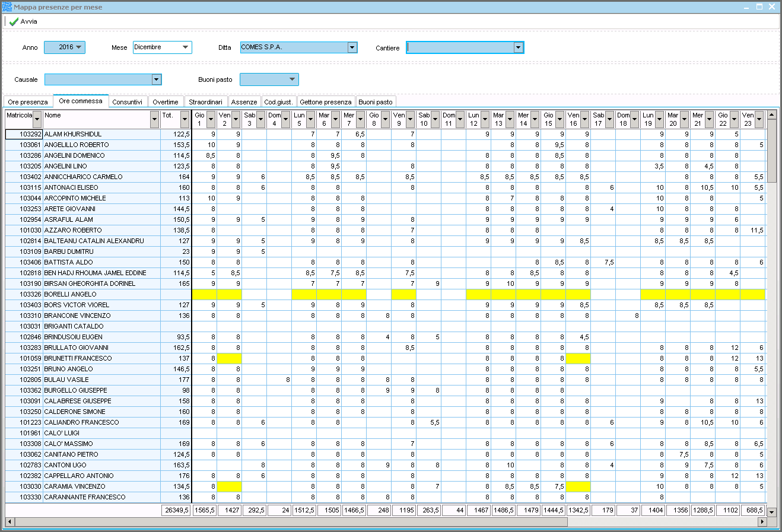
Task: Open filter arrow on Gio 1 column
Action: point(211,119)
